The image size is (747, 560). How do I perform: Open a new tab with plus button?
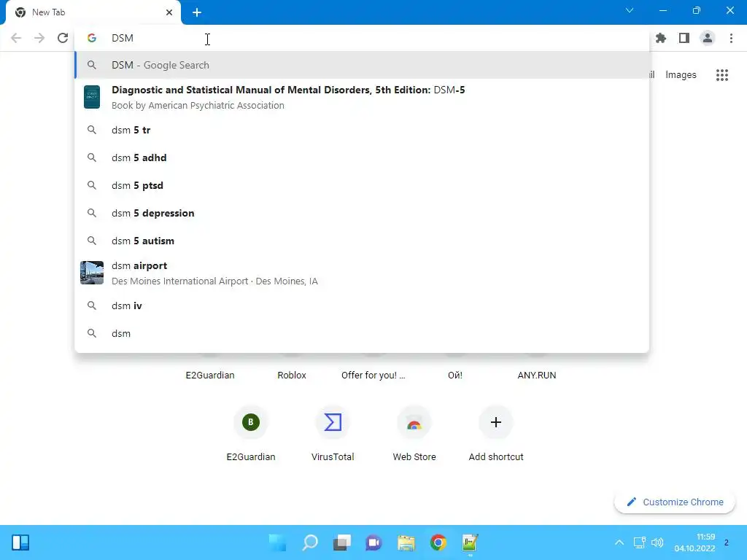tap(197, 12)
